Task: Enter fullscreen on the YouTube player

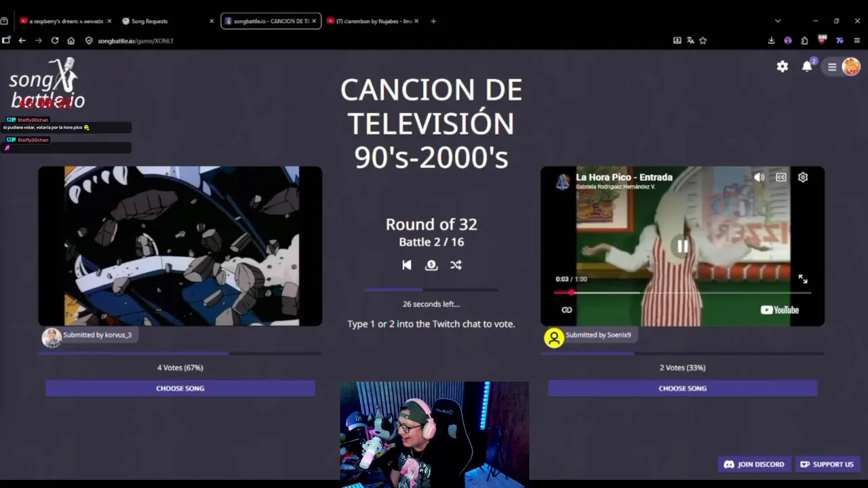Action: (x=803, y=279)
